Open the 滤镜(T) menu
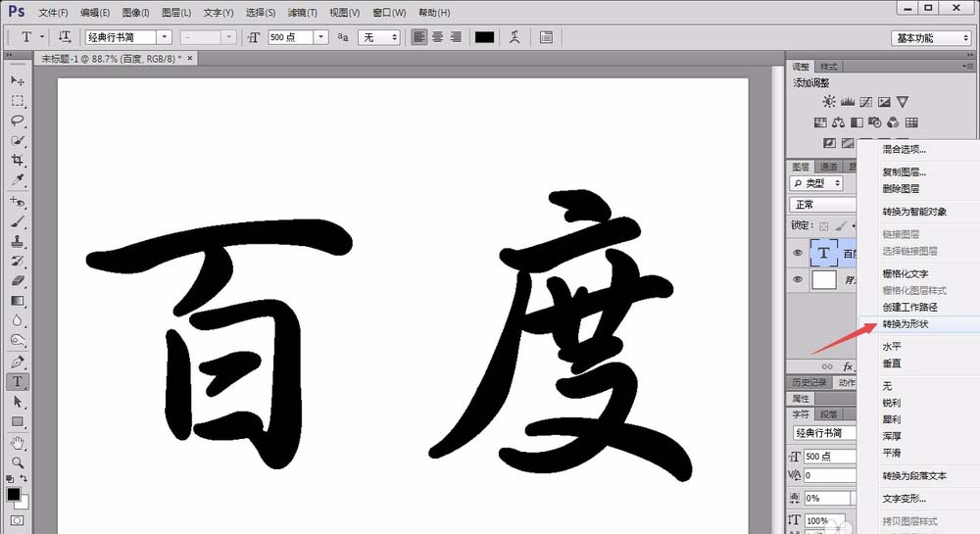The image size is (980, 534). (303, 13)
